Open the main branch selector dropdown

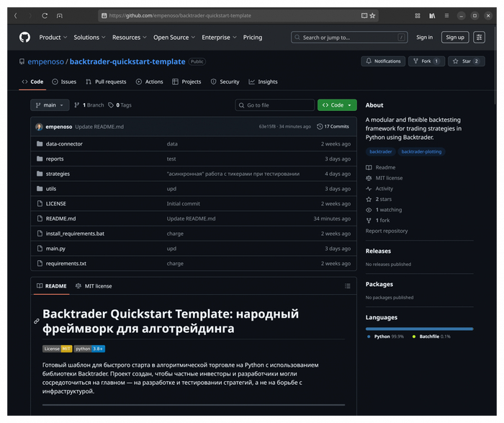click(50, 105)
